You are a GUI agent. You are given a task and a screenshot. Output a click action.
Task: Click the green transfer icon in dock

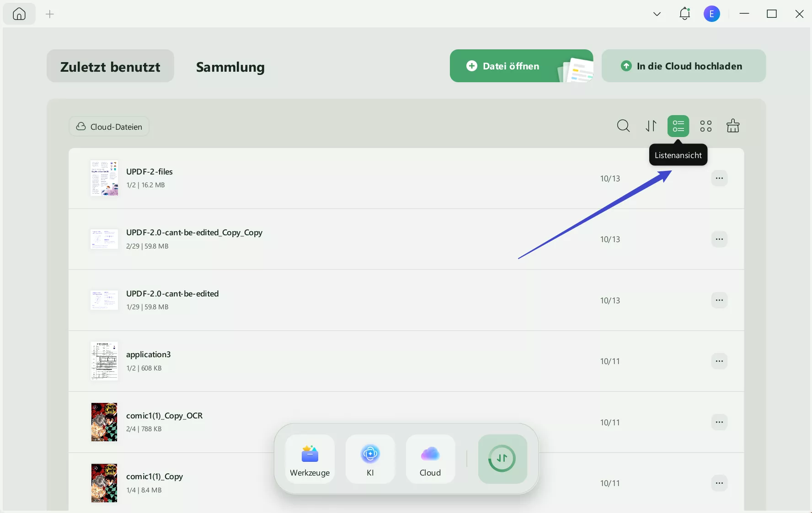pyautogui.click(x=502, y=459)
